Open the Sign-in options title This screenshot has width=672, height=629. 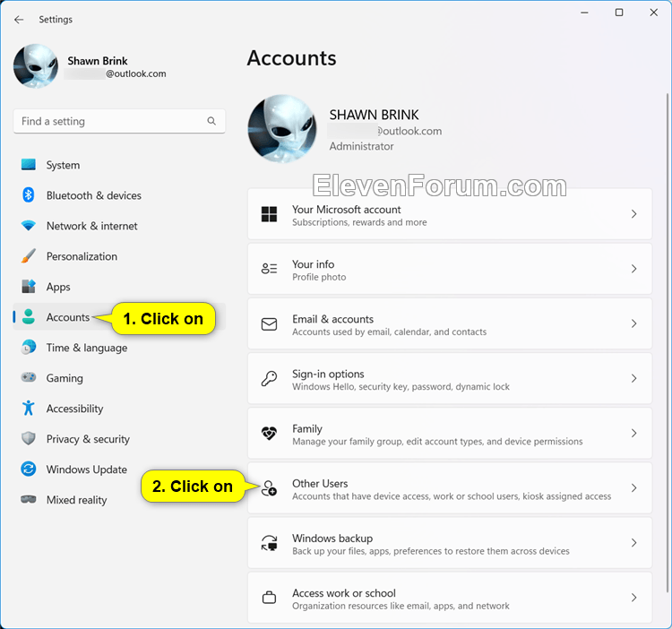[x=328, y=374]
